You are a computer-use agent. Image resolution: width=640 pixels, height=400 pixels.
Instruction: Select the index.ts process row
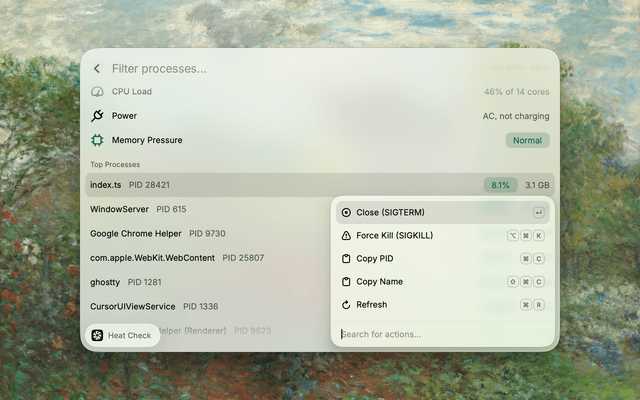click(320, 185)
